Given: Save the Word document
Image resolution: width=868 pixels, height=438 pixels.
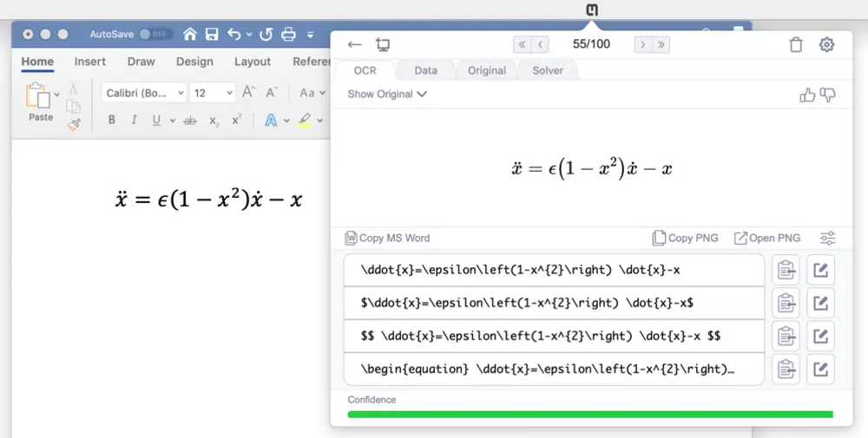Looking at the screenshot, I should (x=212, y=35).
